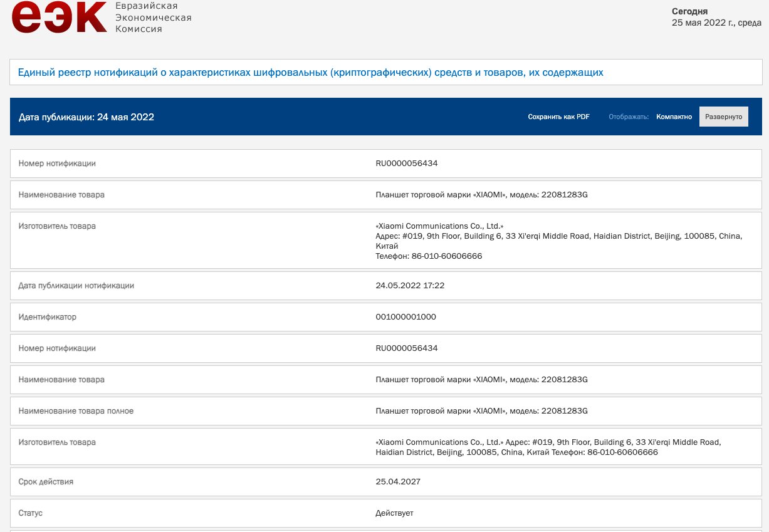Image resolution: width=769 pixels, height=532 pixels.
Task: Click the 25.04.2027 expiry value
Action: click(398, 482)
